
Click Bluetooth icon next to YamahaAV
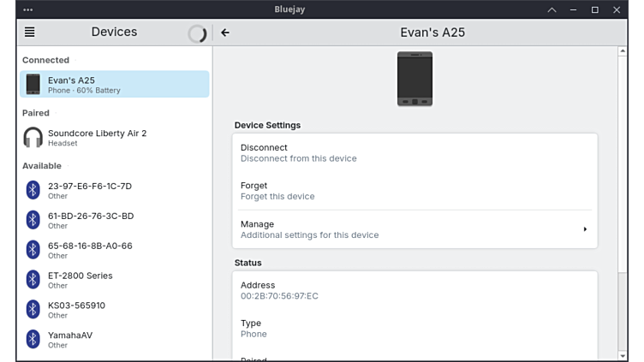[x=33, y=339]
